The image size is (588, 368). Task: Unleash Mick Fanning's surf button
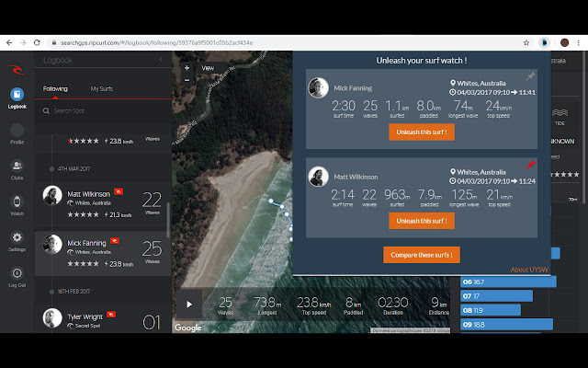(x=422, y=132)
